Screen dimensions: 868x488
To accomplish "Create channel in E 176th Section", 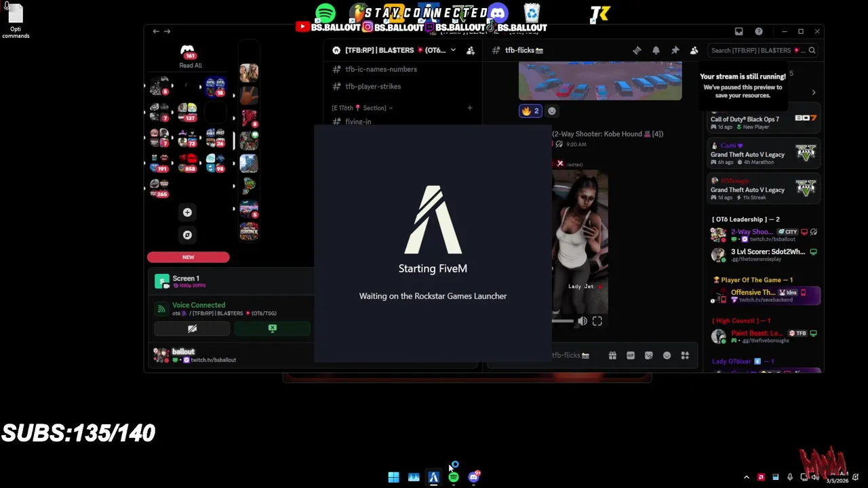I will point(469,108).
